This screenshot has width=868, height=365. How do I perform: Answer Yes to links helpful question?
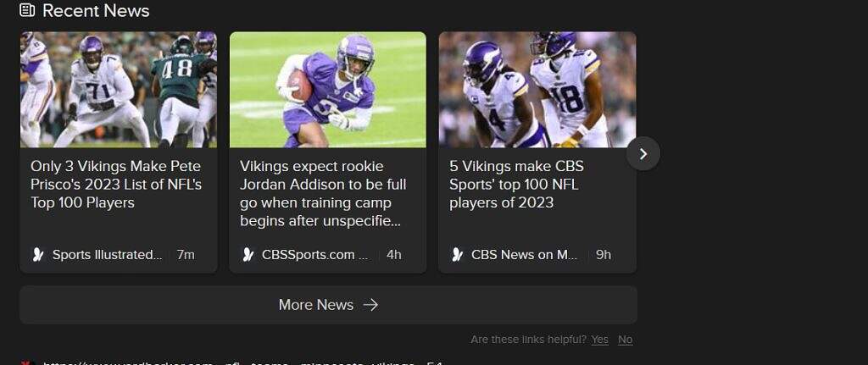(x=599, y=340)
